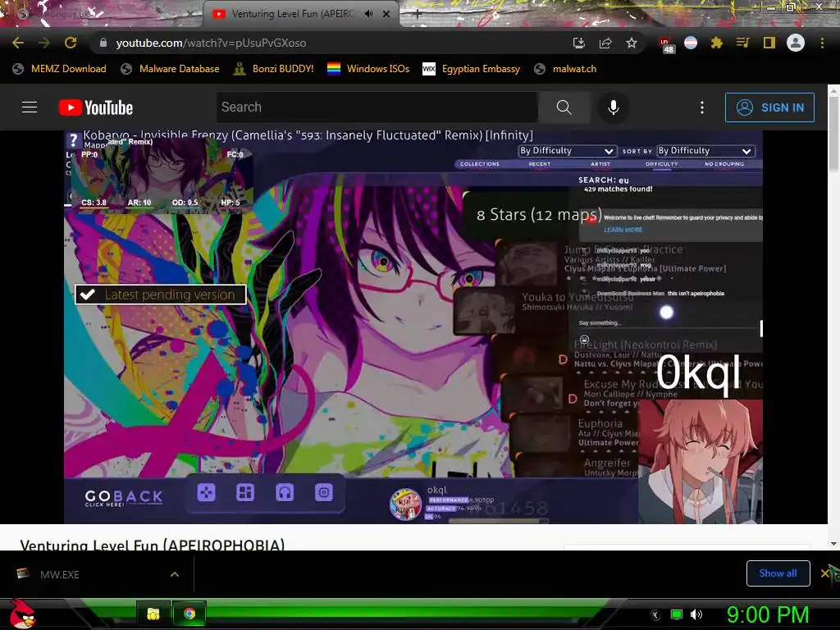
Task: Open the red extension with badge 48
Action: tap(666, 44)
